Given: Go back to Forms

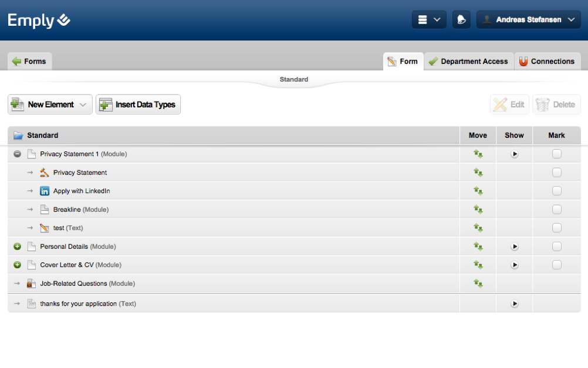Looking at the screenshot, I should click(x=29, y=62).
